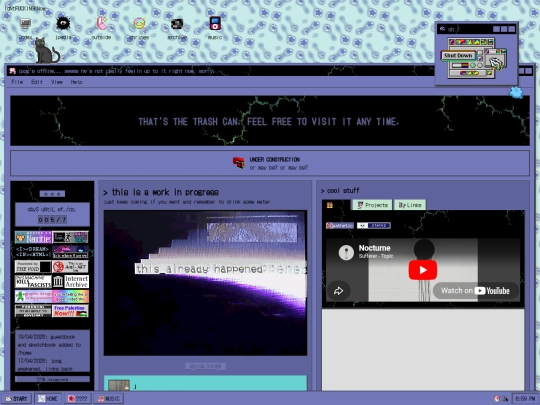Click the blue blob creature on the window's right edge
540x405 pixels.
(516, 92)
